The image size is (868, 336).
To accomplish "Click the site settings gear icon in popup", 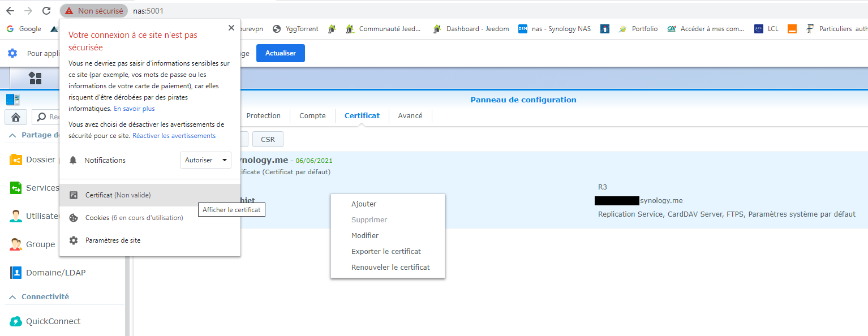I will pos(74,240).
